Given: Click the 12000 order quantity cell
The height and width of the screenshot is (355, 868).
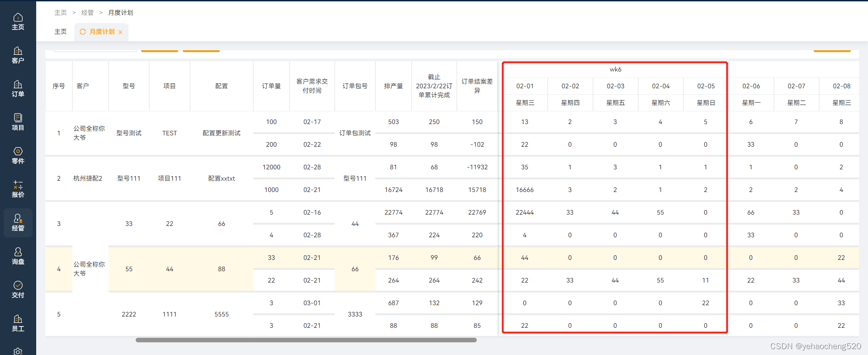Looking at the screenshot, I should pyautogui.click(x=271, y=167).
